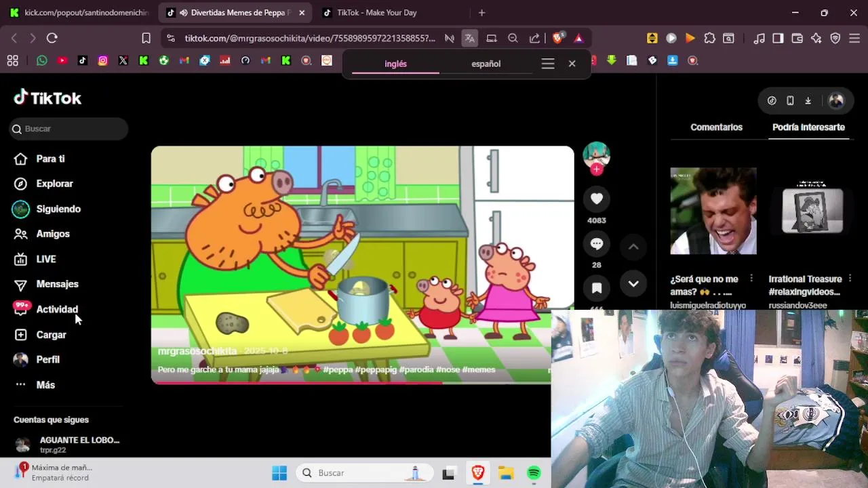Open YouTube bookmark

(62, 60)
